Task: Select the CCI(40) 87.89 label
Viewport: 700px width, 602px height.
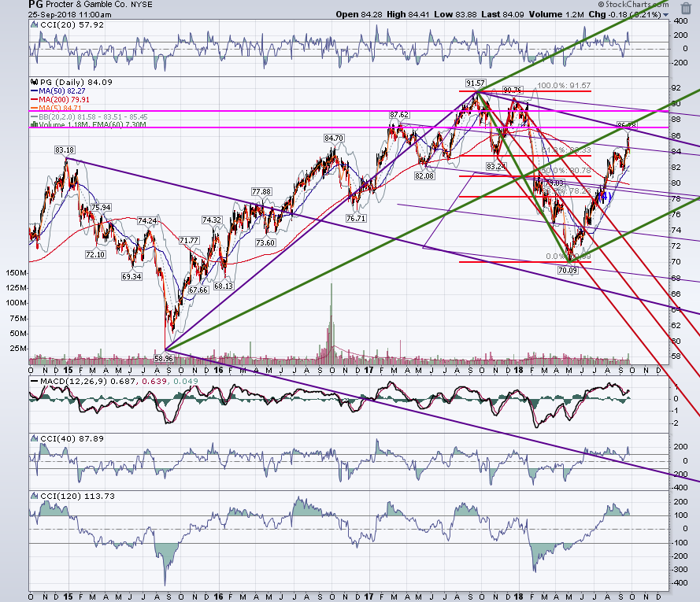Action: 72,438
